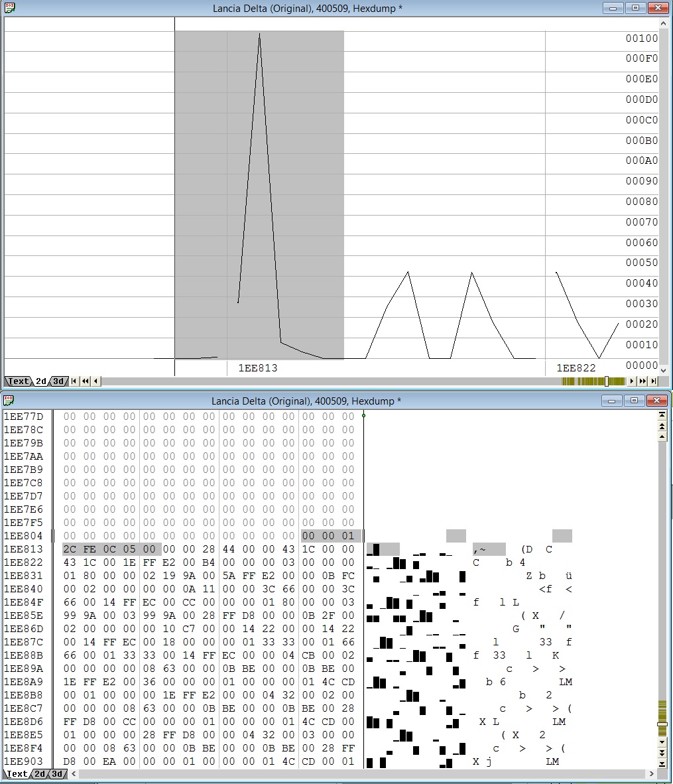Click page-down double arrow in bottom window

[662, 753]
